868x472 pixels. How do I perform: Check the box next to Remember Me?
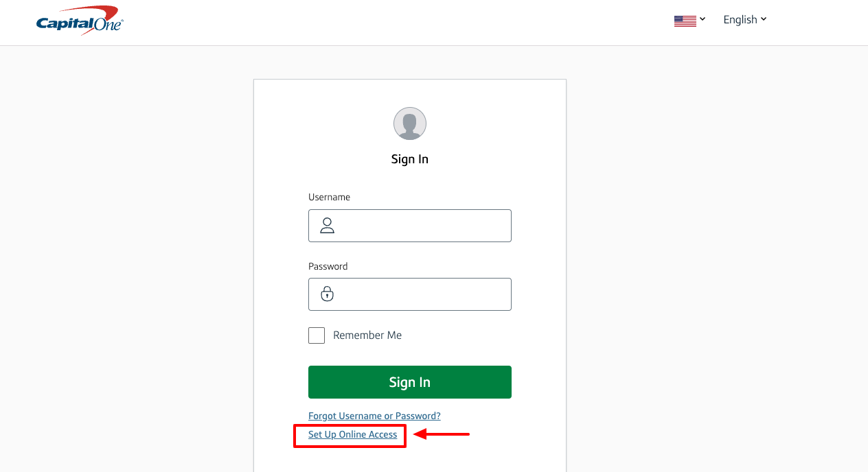coord(317,335)
